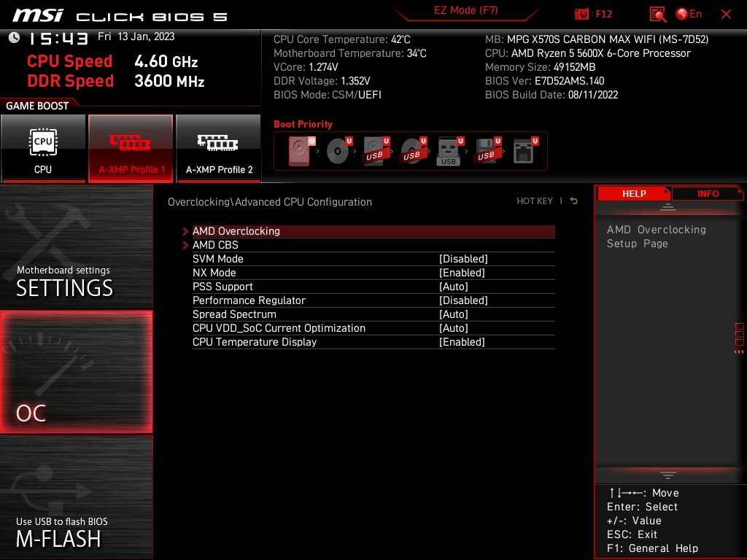Screen dimensions: 747x560
Task: Click the clock icon beside the time
Action: pyautogui.click(x=15, y=38)
